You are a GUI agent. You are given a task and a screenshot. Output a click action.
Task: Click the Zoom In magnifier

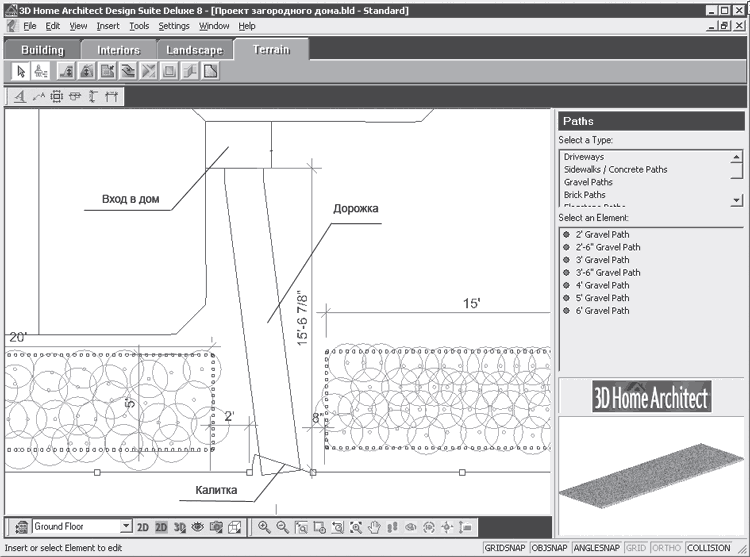[264, 527]
